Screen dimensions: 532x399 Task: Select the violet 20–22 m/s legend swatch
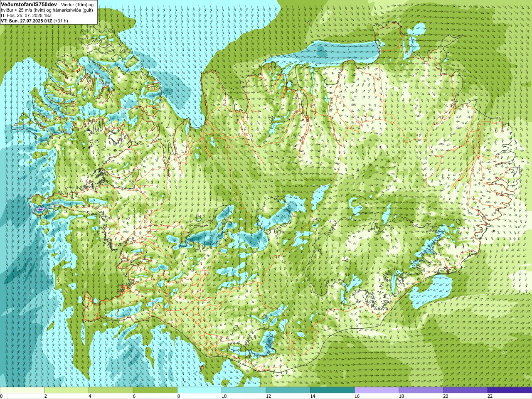[x=465, y=390]
